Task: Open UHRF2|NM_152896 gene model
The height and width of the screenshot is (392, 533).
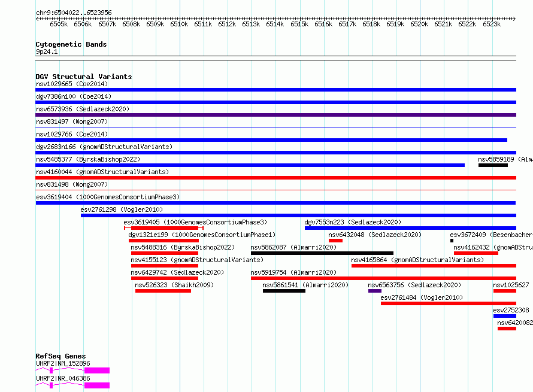Action: tap(72, 370)
